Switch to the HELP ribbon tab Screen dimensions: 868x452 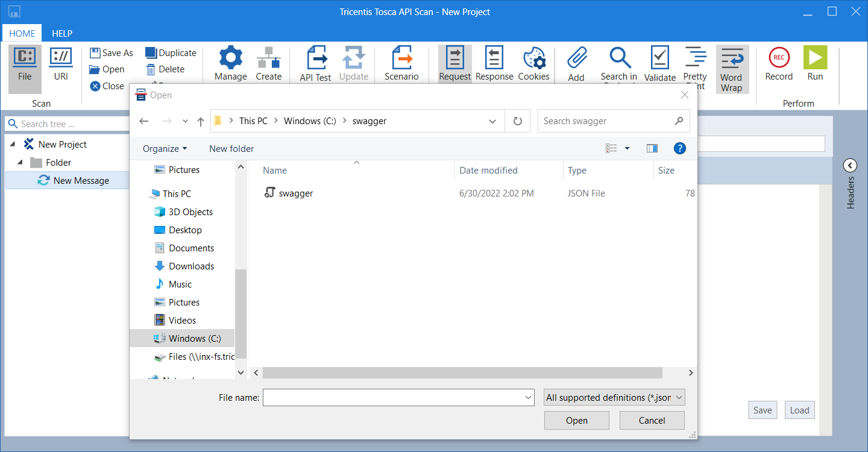click(62, 34)
